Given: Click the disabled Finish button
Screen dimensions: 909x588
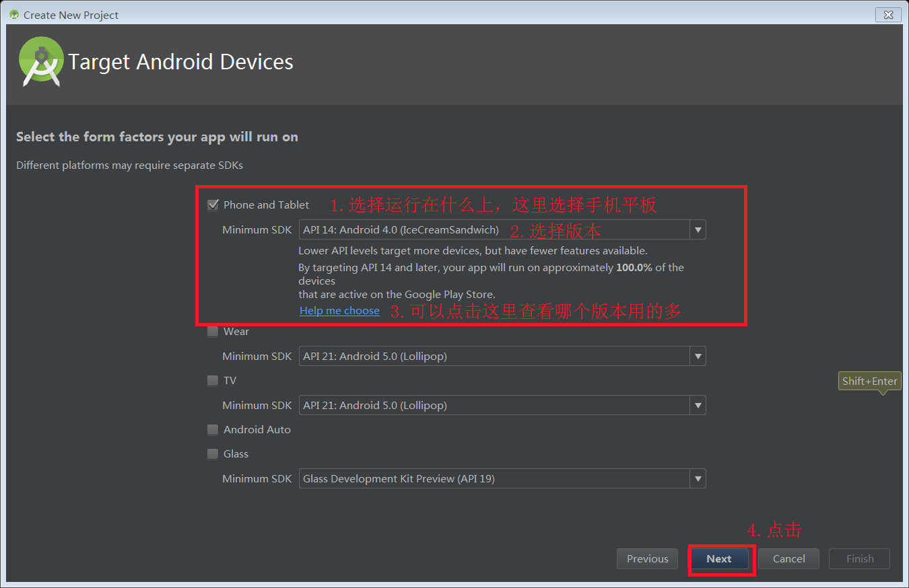Looking at the screenshot, I should pos(859,558).
